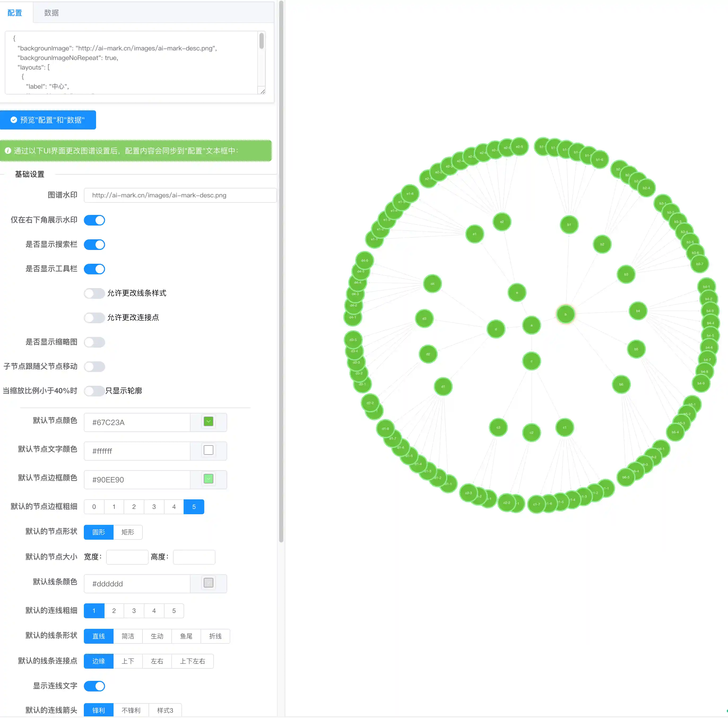Click graph node b3

[x=626, y=274]
